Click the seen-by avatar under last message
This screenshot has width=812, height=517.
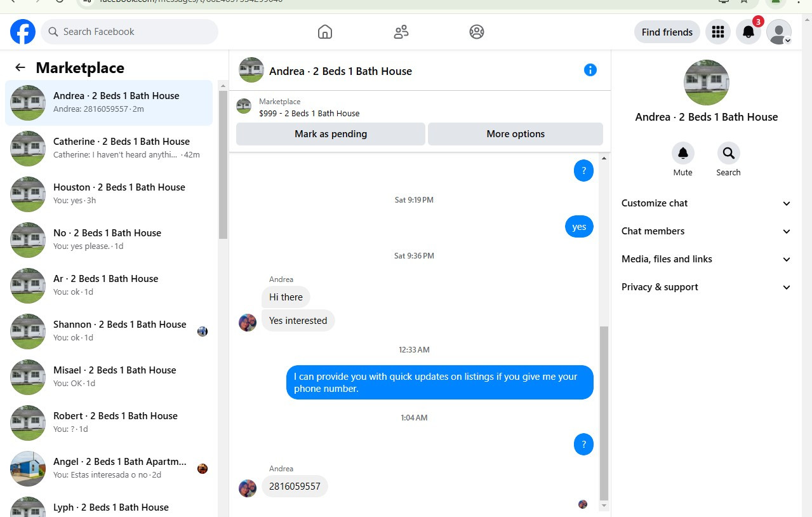[583, 504]
